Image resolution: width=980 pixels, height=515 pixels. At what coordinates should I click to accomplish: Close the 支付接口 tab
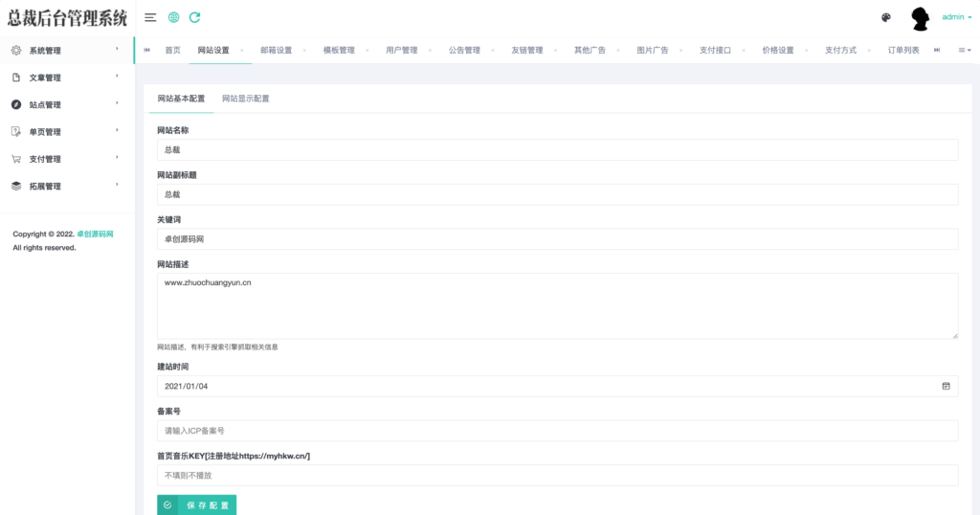pyautogui.click(x=744, y=50)
